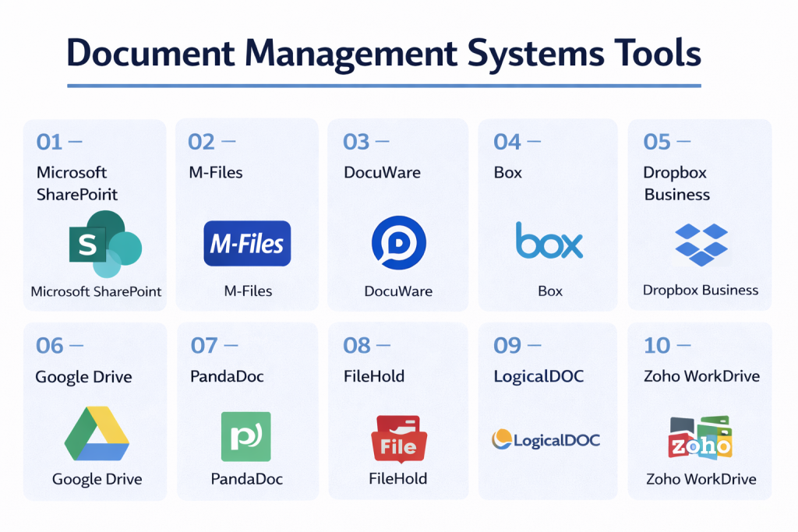The height and width of the screenshot is (532, 798).
Task: Select the colorful Zoho WorkDrive logo
Action: tap(701, 439)
